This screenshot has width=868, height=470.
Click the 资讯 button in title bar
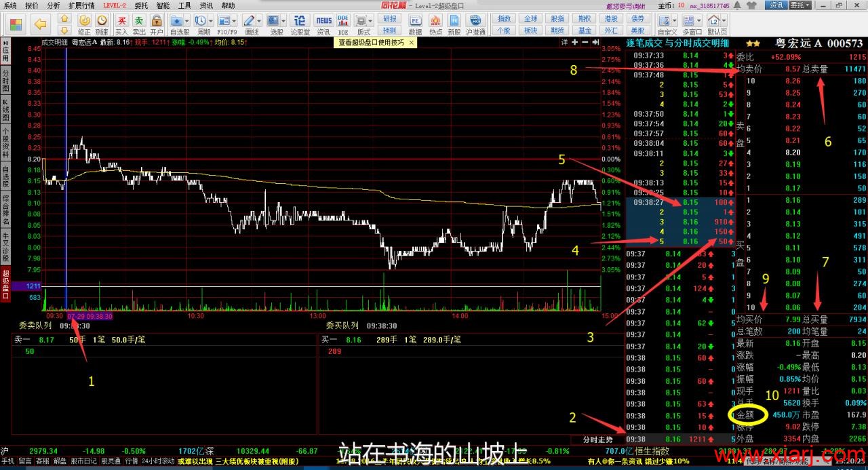coord(776,5)
